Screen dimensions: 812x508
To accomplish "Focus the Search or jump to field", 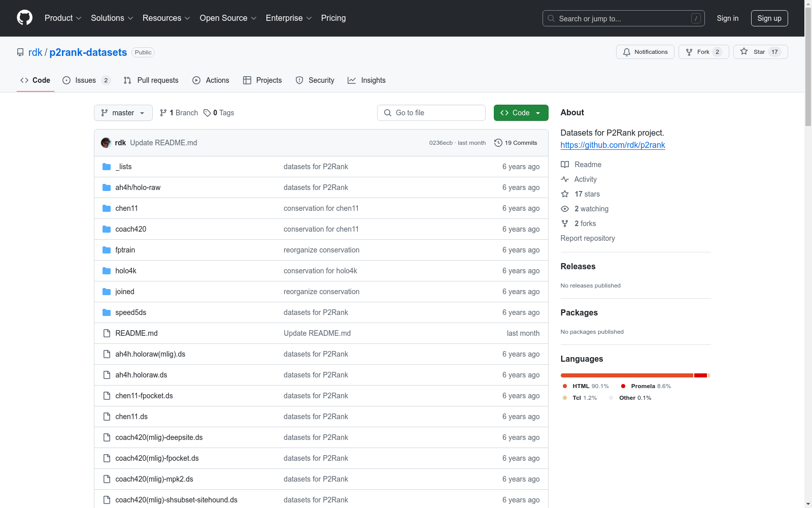I will [x=624, y=18].
